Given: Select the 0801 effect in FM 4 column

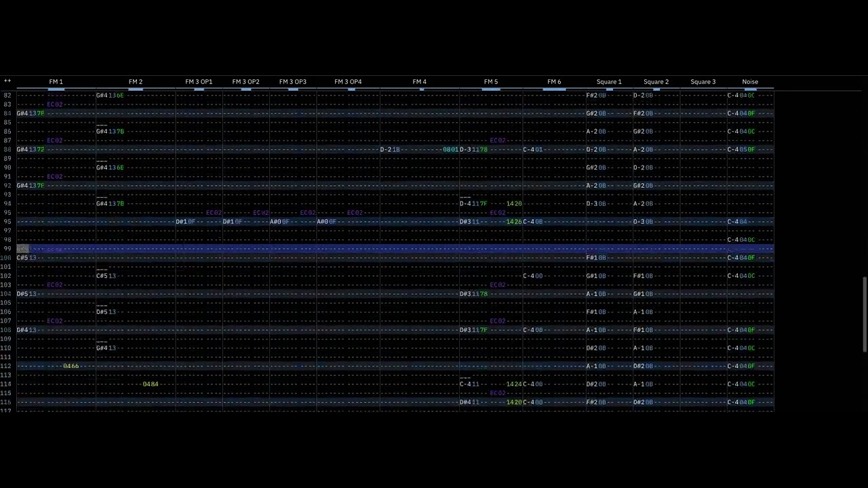Looking at the screenshot, I should [x=450, y=149].
